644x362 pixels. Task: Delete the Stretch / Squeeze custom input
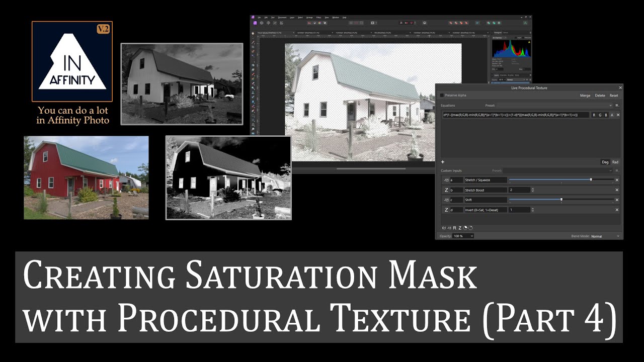[617, 180]
